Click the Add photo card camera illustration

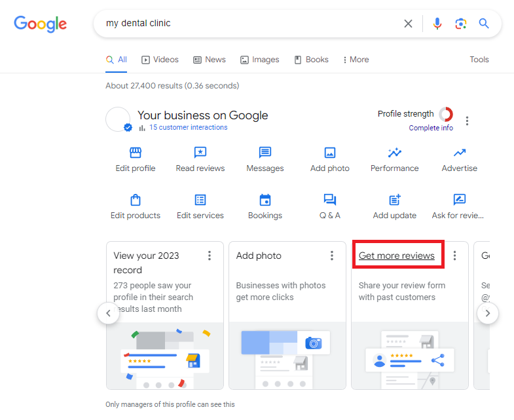(x=287, y=356)
